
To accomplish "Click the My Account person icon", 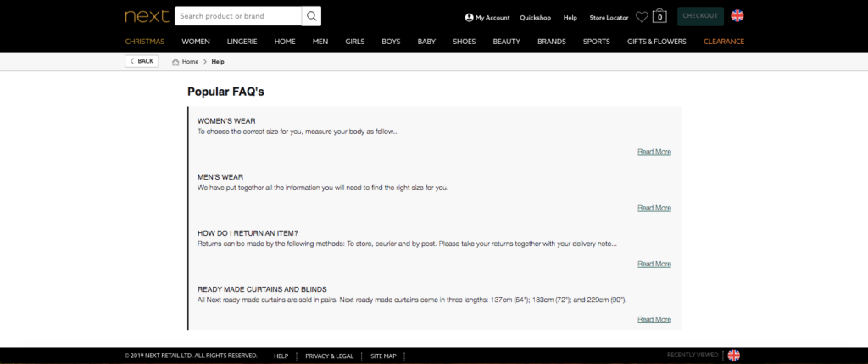I will (x=470, y=18).
